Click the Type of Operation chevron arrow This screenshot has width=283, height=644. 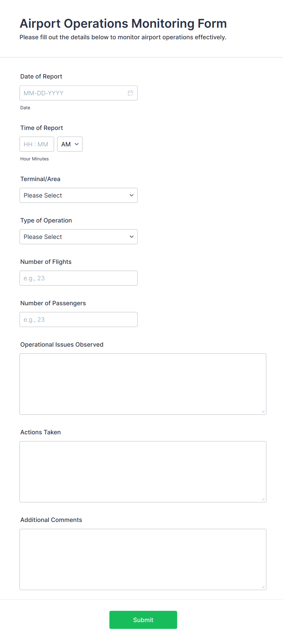(x=131, y=237)
